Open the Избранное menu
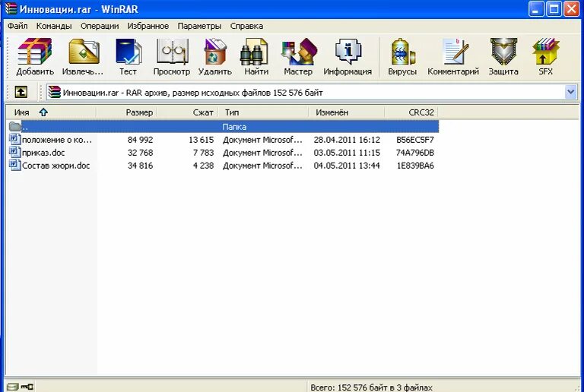This screenshot has width=584, height=392. click(x=148, y=26)
